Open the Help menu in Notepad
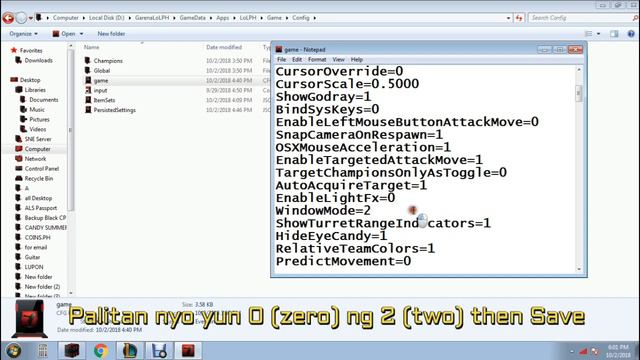Screen dimensions: 640x360 click(356, 60)
